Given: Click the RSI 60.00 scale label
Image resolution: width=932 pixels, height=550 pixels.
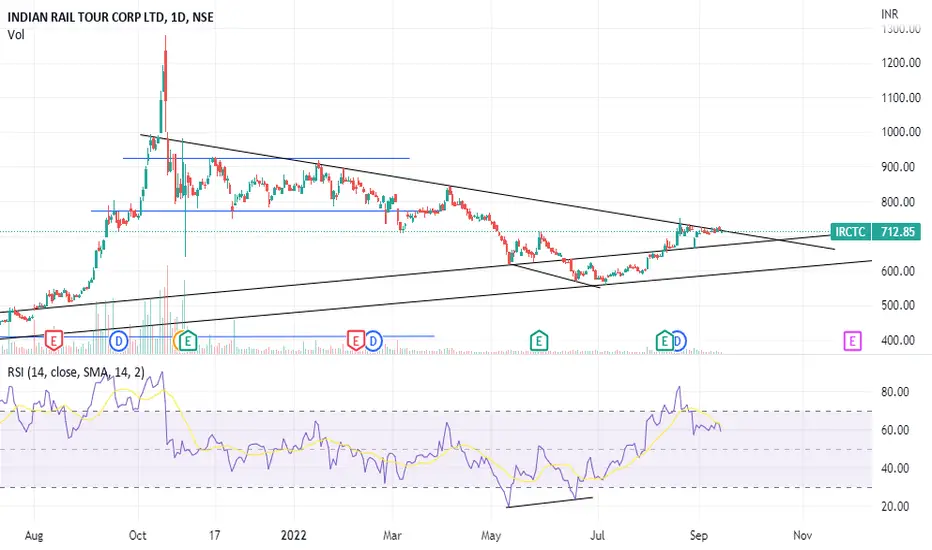Looking at the screenshot, I should (895, 430).
